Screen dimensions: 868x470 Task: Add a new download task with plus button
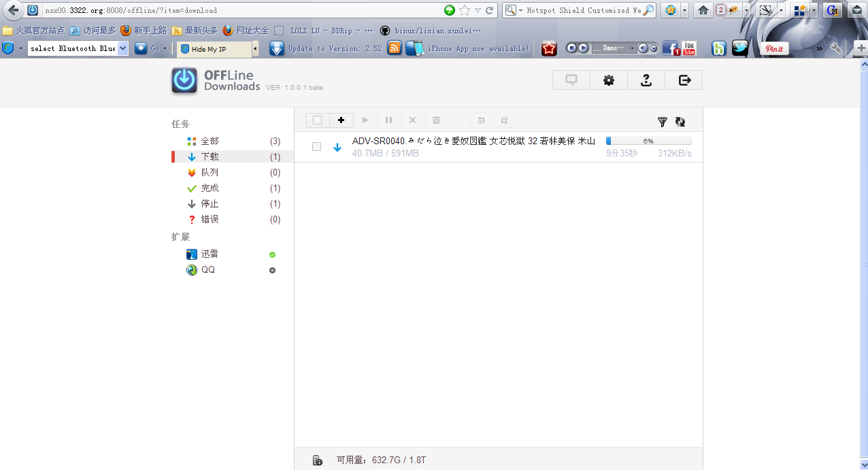click(x=341, y=120)
